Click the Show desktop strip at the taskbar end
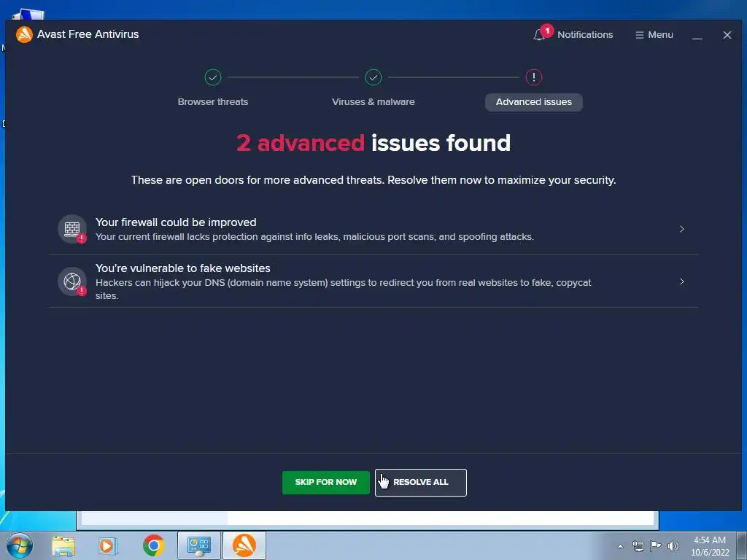747x560 pixels. pyautogui.click(x=742, y=545)
